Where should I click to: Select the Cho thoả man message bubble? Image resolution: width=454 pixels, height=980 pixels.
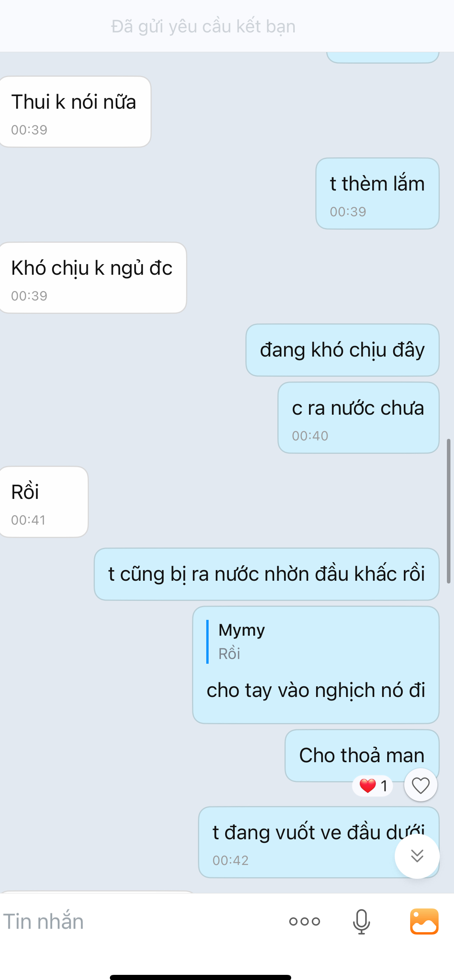point(362,755)
